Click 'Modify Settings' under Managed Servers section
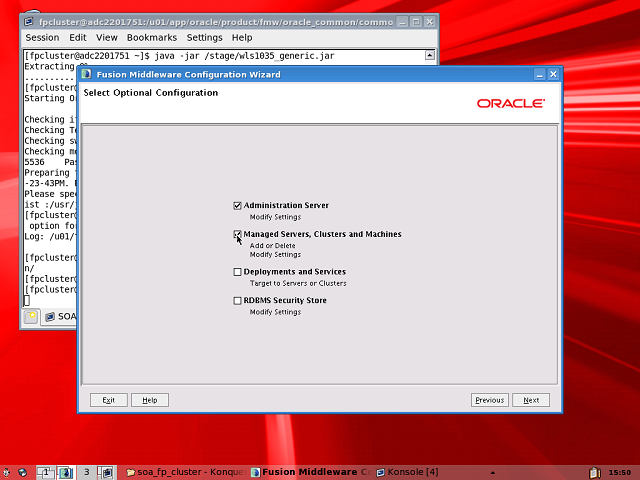 [275, 254]
